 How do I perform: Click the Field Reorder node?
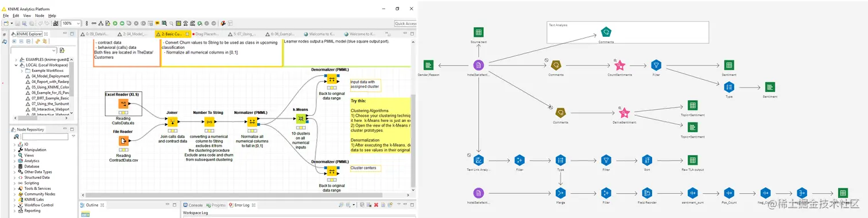648,193
